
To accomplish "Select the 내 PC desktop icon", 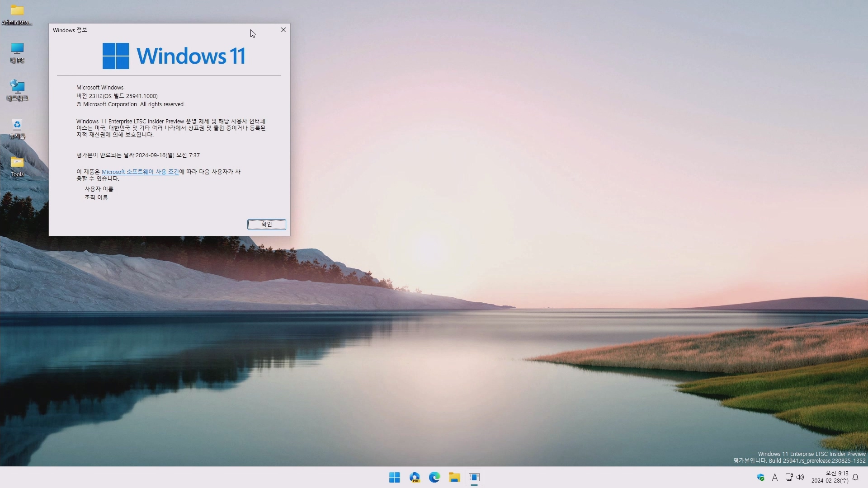I will click(x=17, y=53).
